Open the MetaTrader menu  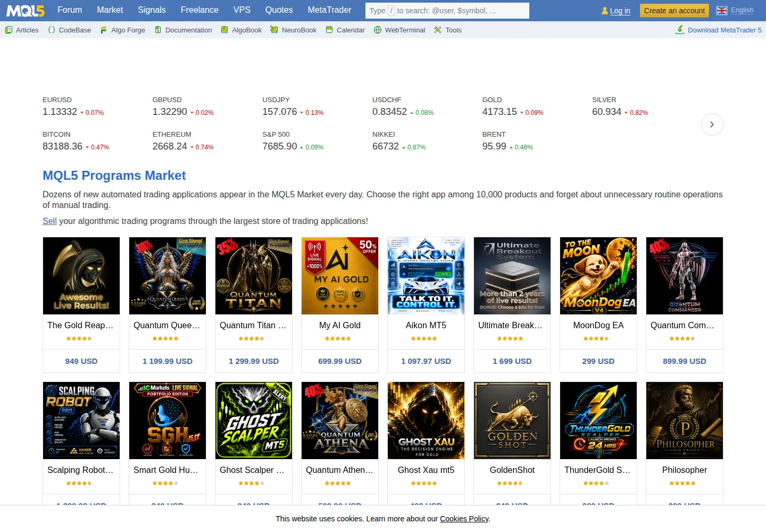[330, 10]
